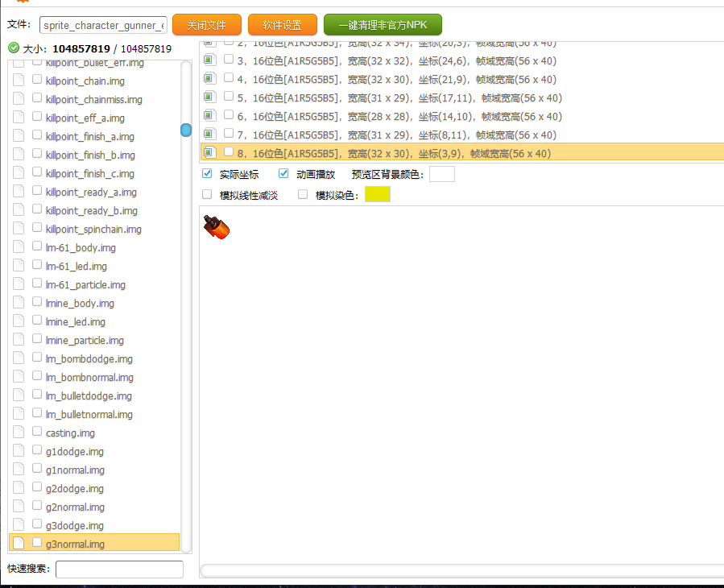Click the sprite preview image in canvas
Image resolution: width=724 pixels, height=588 pixels.
pos(217,227)
